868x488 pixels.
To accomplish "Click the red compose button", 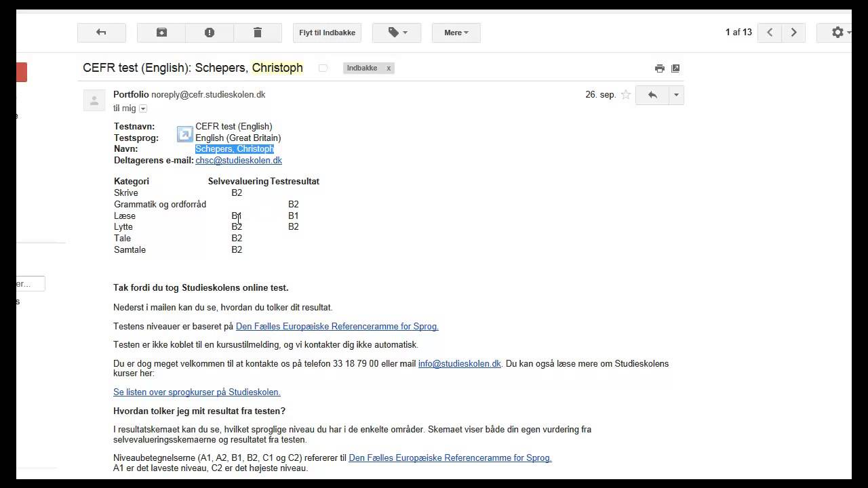I will pyautogui.click(x=22, y=72).
